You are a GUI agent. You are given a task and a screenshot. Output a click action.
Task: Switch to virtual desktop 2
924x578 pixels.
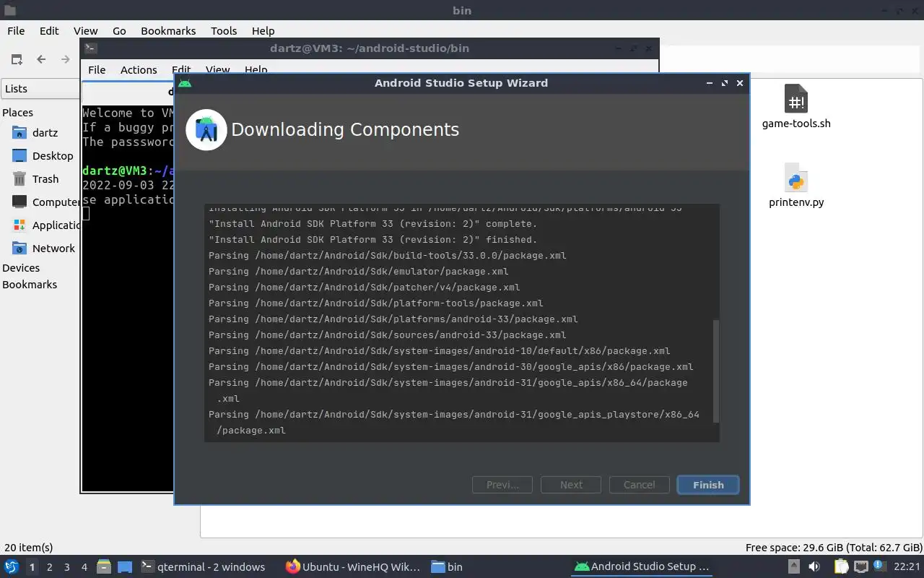pos(49,567)
